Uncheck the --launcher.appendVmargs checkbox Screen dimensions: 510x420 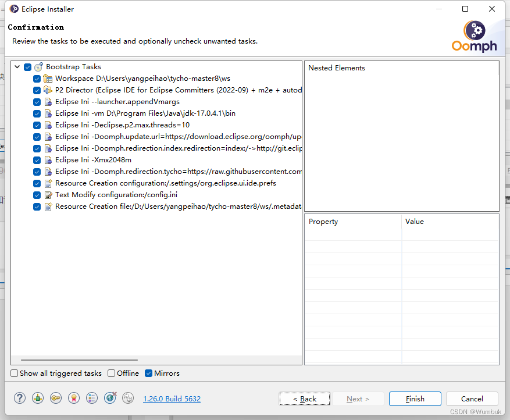[x=37, y=102]
